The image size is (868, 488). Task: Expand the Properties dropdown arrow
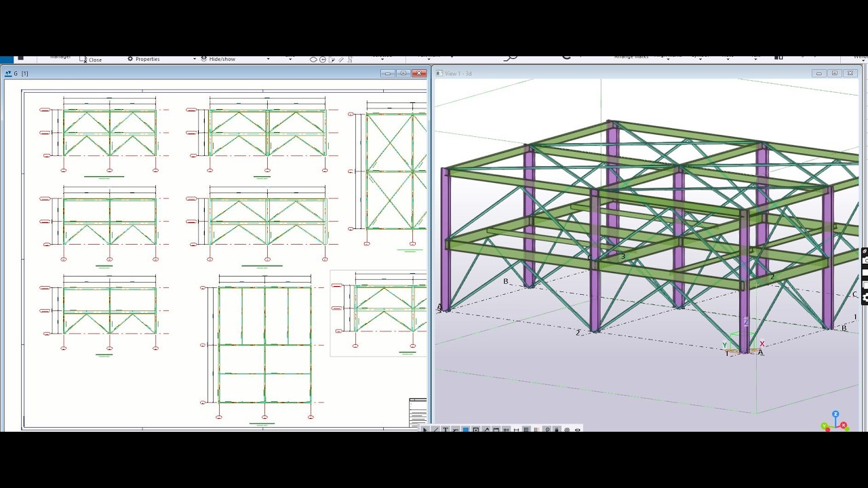coord(195,60)
